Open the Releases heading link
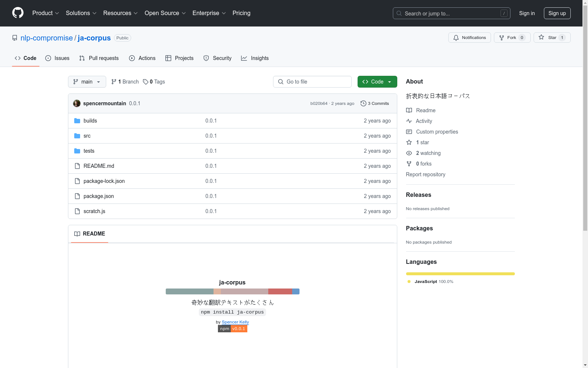The width and height of the screenshot is (588, 368). point(419,195)
